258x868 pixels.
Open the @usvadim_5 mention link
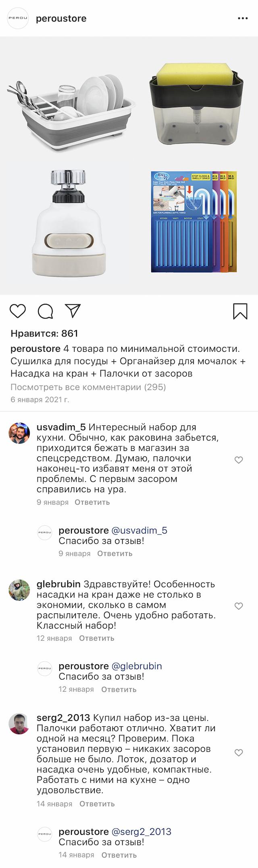(x=139, y=531)
